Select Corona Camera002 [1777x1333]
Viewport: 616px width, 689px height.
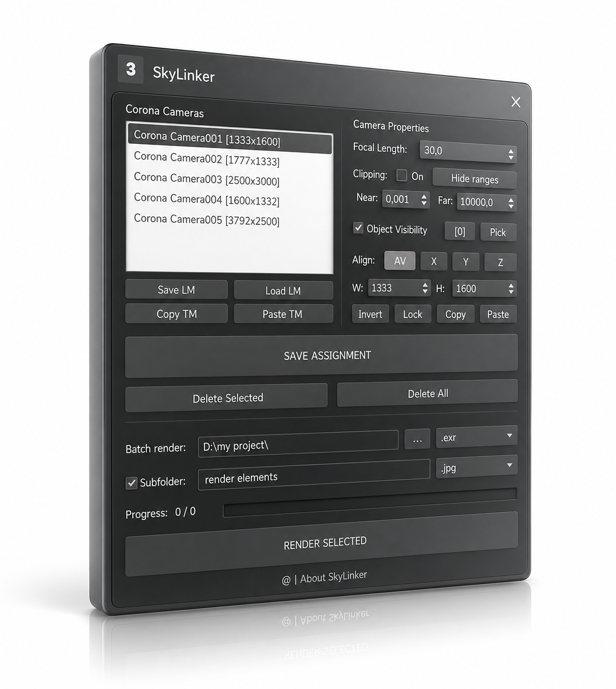coord(207,159)
